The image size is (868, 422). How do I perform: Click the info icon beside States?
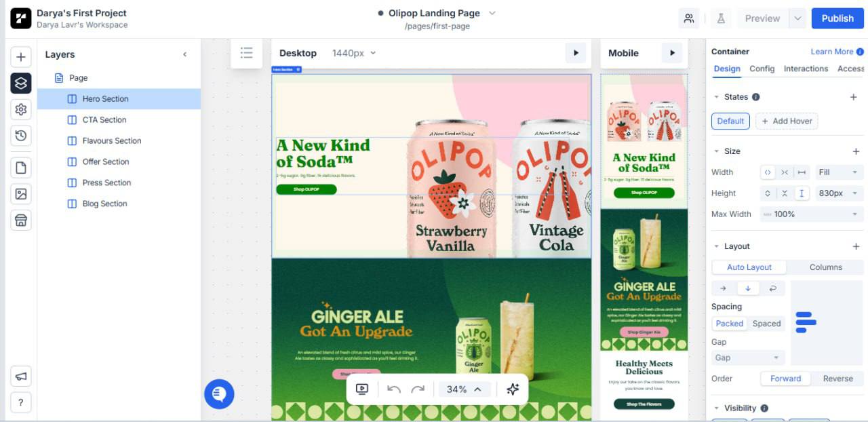756,97
